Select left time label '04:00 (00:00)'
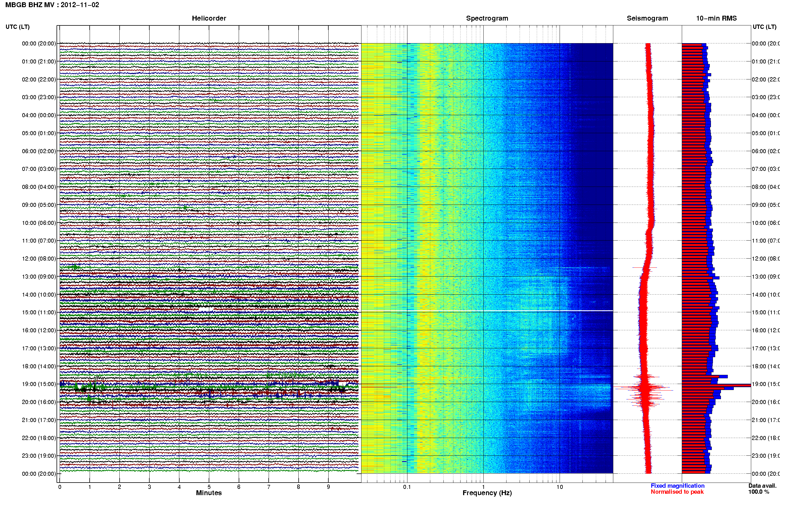 pyautogui.click(x=39, y=115)
